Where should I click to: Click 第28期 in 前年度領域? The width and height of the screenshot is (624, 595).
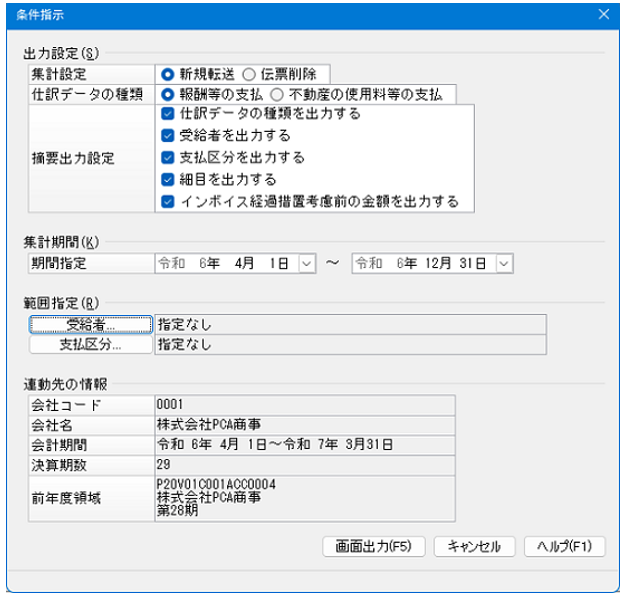click(x=177, y=510)
